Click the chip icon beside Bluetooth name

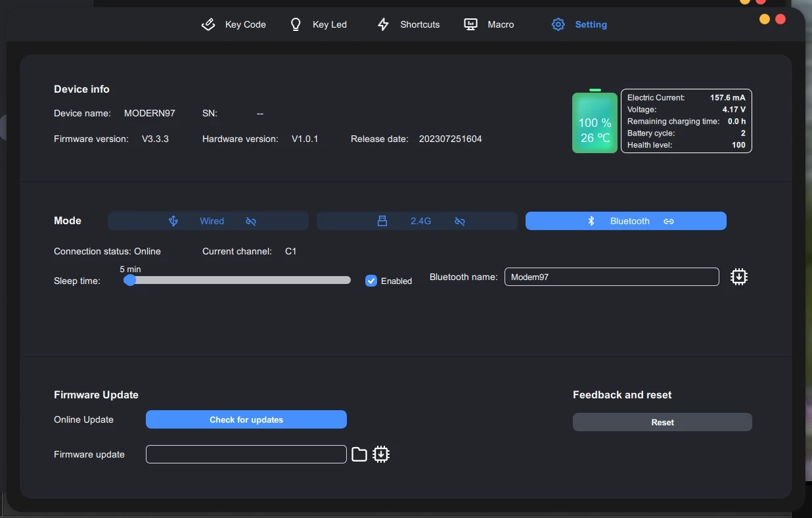pos(739,277)
